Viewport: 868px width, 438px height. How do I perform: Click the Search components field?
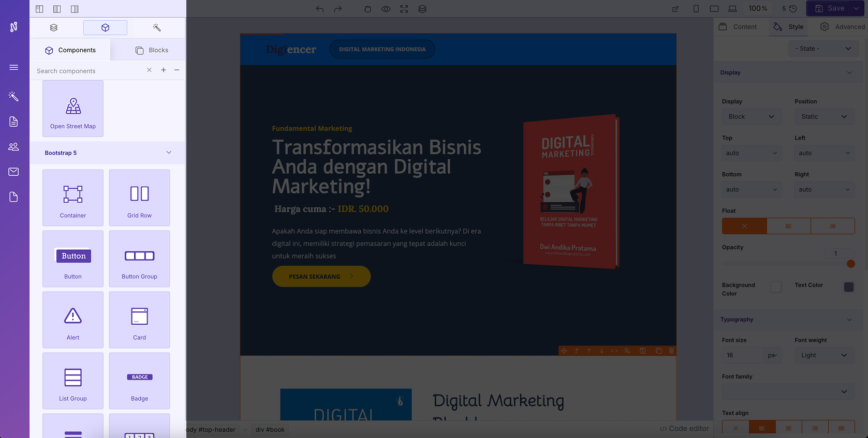pyautogui.click(x=88, y=71)
